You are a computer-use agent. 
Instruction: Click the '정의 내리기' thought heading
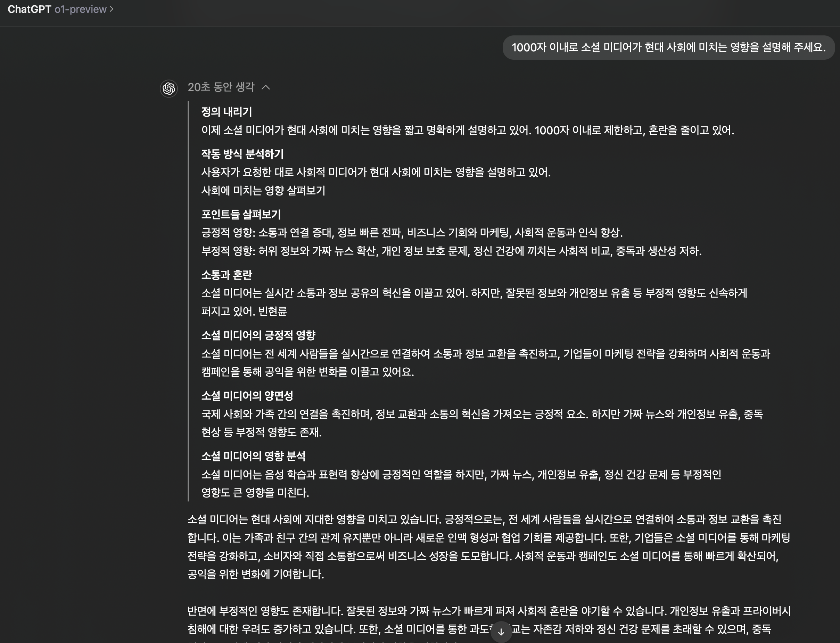click(227, 112)
